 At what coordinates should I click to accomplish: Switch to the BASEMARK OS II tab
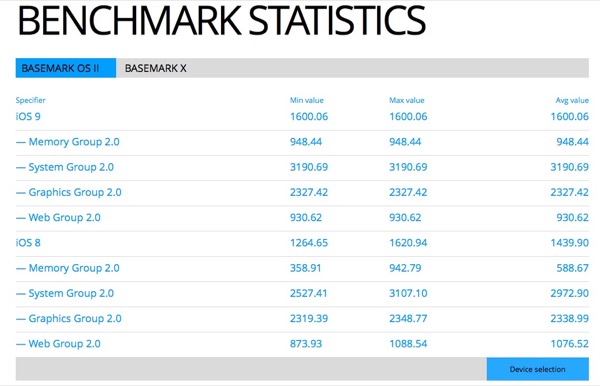coord(66,68)
